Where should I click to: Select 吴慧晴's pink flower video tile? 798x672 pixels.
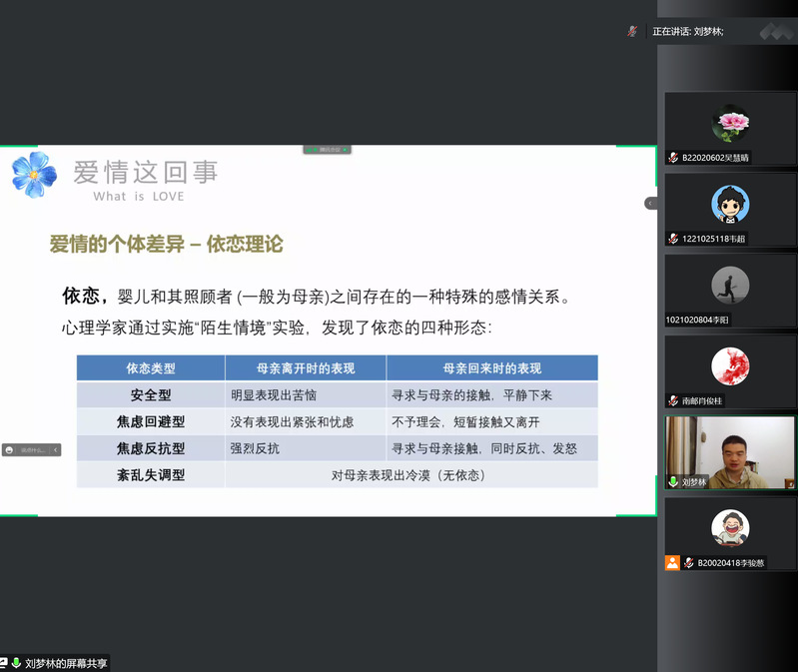[x=730, y=122]
